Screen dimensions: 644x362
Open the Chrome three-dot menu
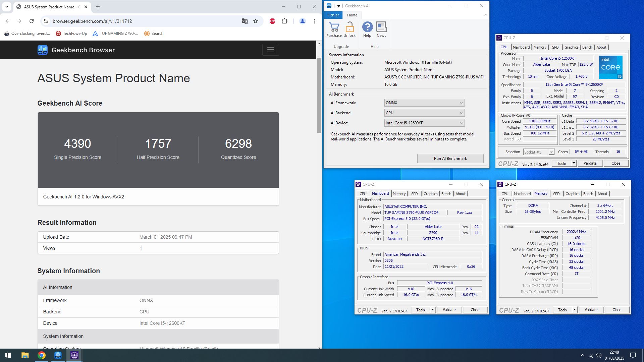(314, 21)
